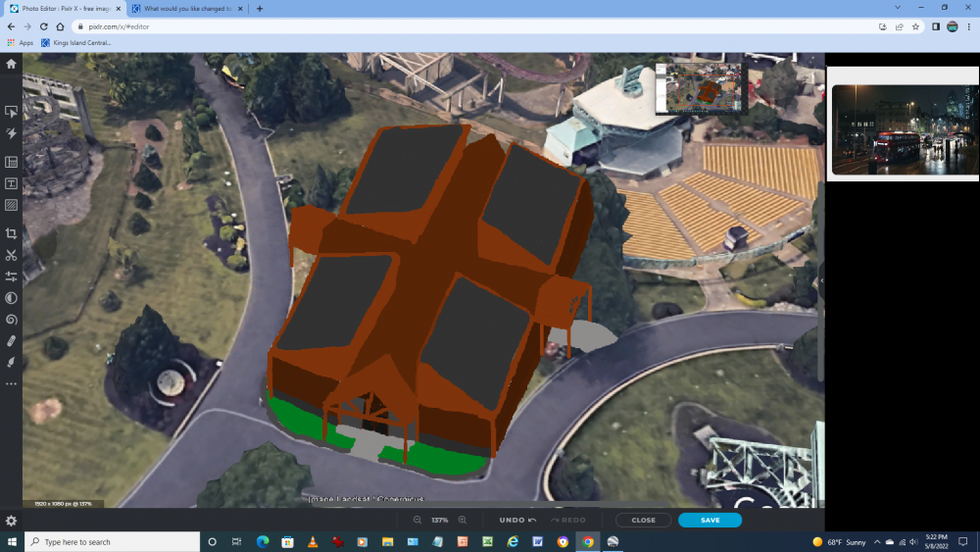Click the blue SAVE button
The height and width of the screenshot is (552, 980).
click(710, 521)
